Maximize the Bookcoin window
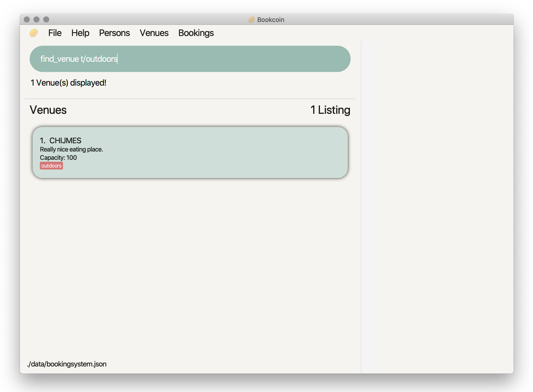This screenshot has height=392, width=533. (x=46, y=19)
